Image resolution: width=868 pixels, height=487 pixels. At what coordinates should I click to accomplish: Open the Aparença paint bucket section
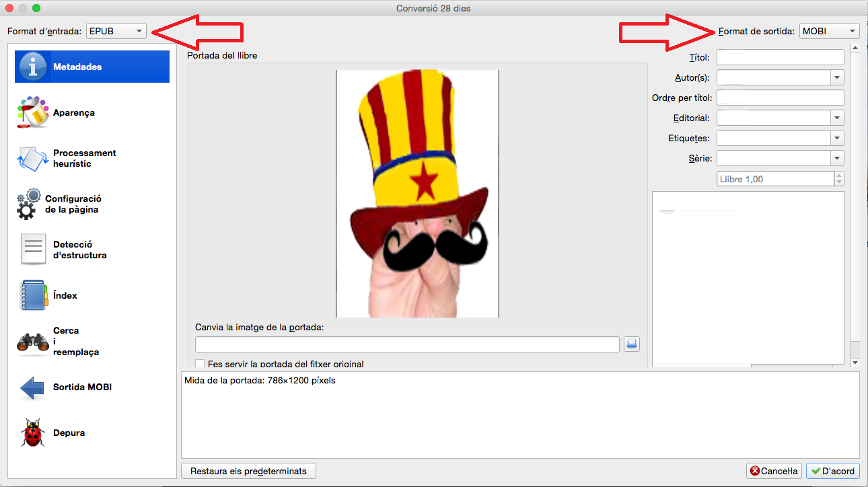coord(32,112)
